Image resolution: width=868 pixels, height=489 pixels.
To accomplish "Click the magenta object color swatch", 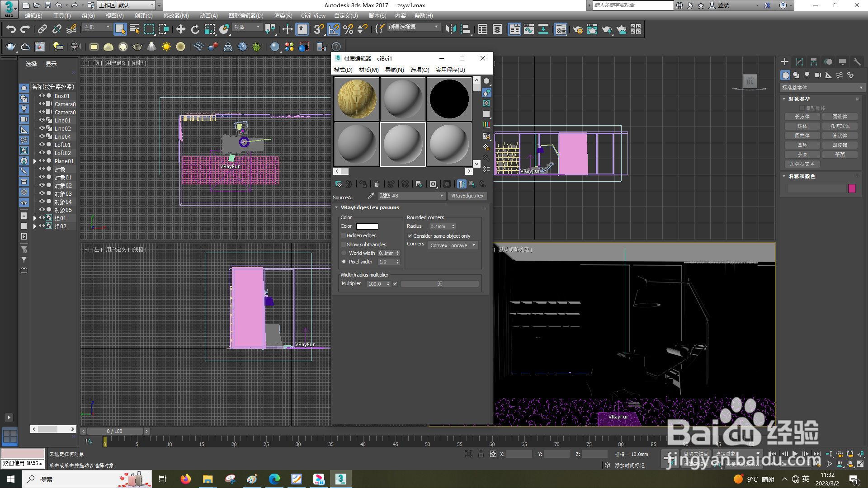I will coord(852,188).
